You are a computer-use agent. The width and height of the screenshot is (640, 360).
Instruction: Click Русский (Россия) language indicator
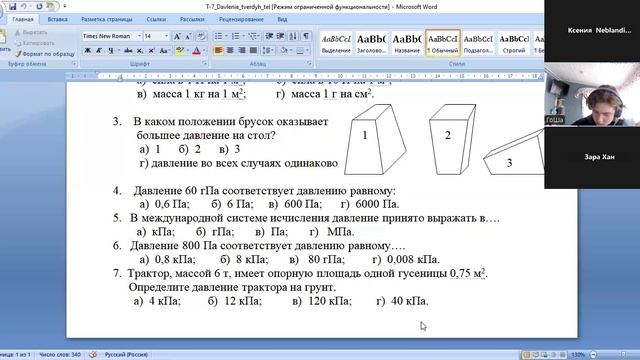tap(126, 354)
